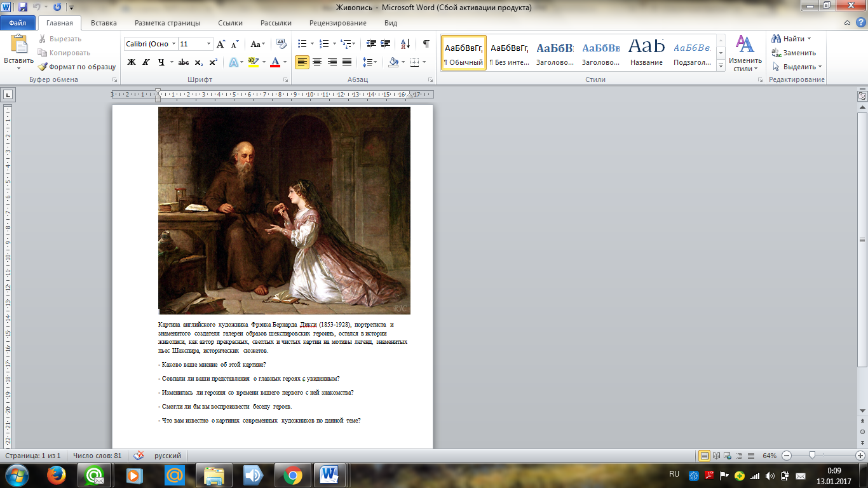Toggle Bold formatting
Screen dimensions: 868x488
click(132, 62)
